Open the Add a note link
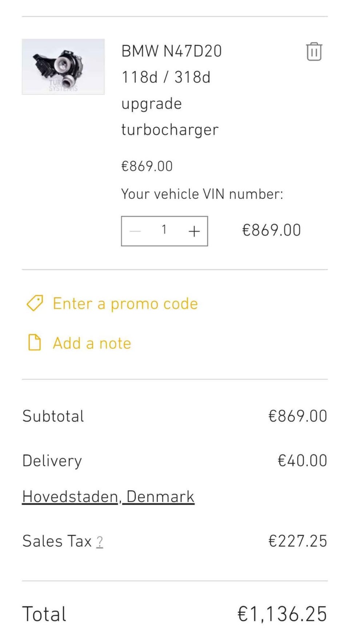The image size is (349, 644). 92,343
